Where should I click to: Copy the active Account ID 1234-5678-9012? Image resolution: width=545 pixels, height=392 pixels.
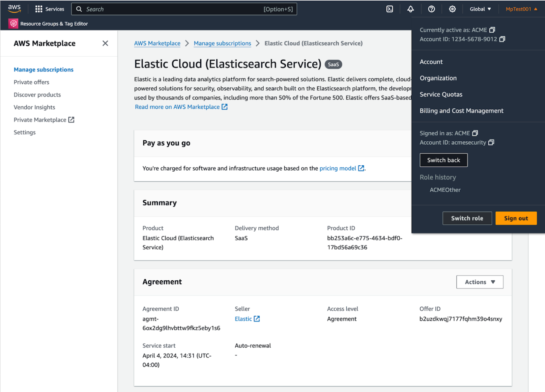[502, 39]
